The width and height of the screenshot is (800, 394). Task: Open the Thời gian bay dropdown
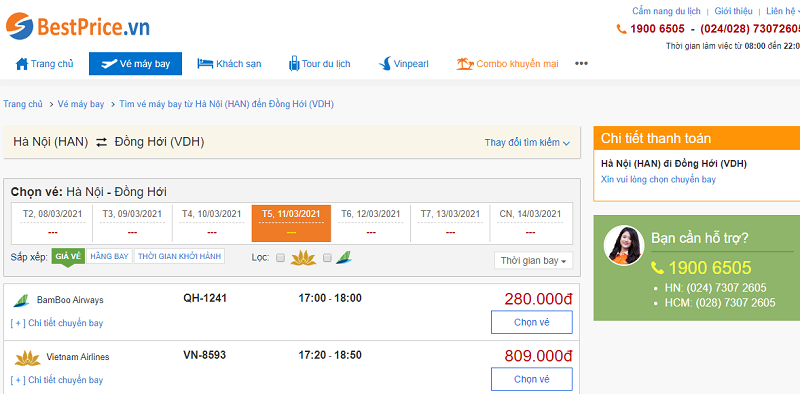pyautogui.click(x=533, y=261)
